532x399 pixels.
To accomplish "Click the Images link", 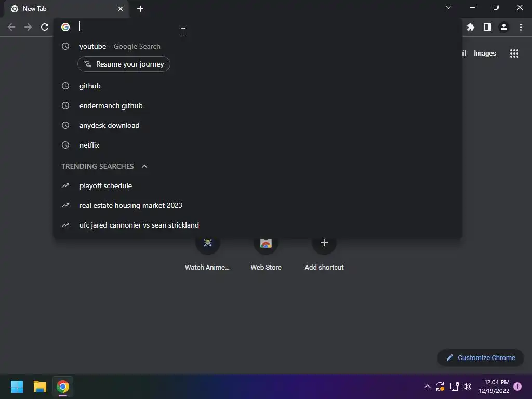I will click(485, 54).
